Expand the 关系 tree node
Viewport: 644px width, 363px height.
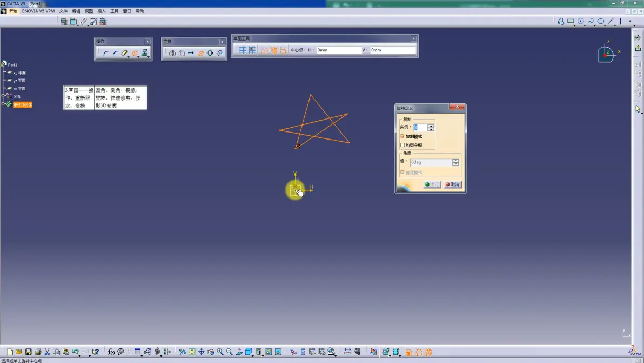[4, 95]
